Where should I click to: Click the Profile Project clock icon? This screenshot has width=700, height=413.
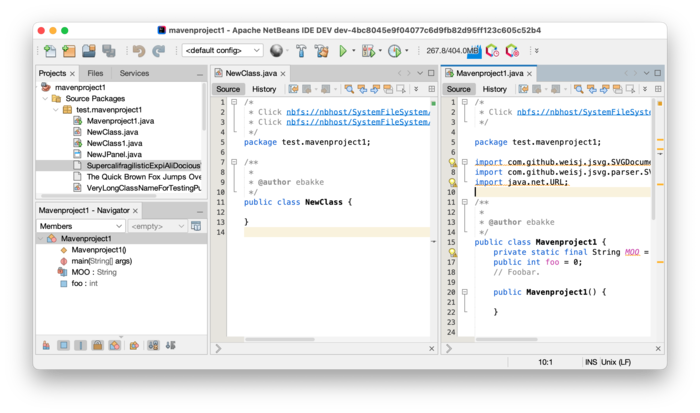coord(394,50)
